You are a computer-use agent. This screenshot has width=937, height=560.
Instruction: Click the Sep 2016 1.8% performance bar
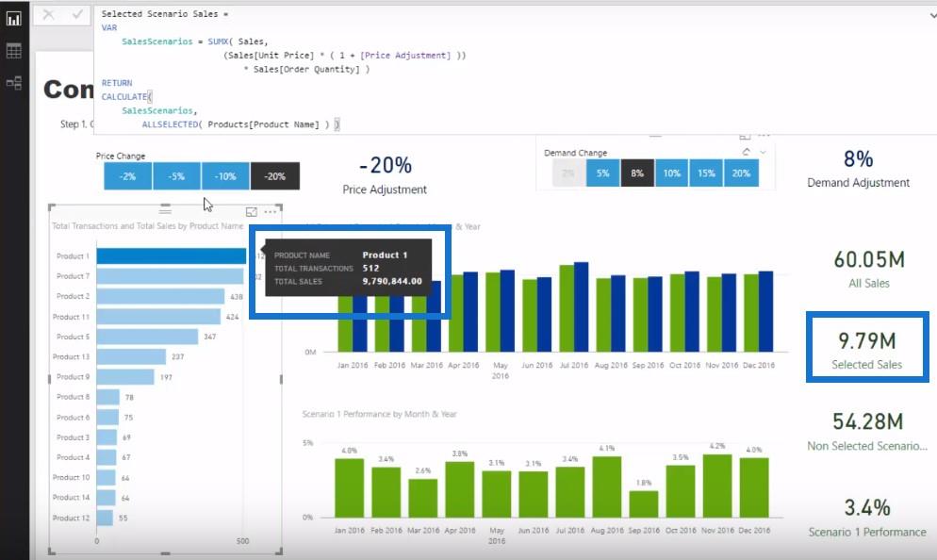(644, 504)
